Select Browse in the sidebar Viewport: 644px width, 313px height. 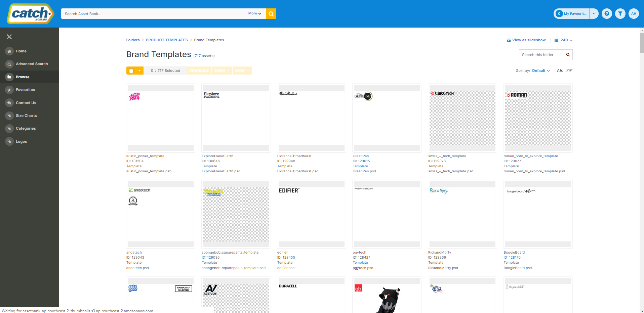(x=23, y=77)
